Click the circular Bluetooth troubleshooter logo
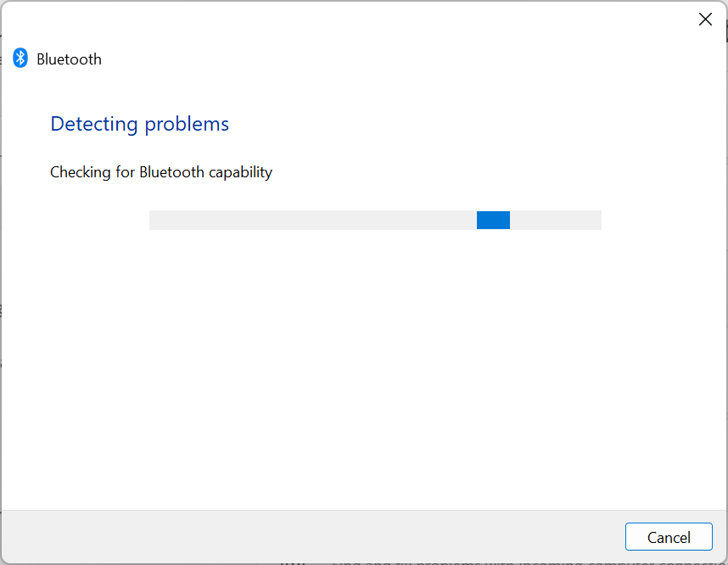Viewport: 728px width, 565px height. coord(20,59)
